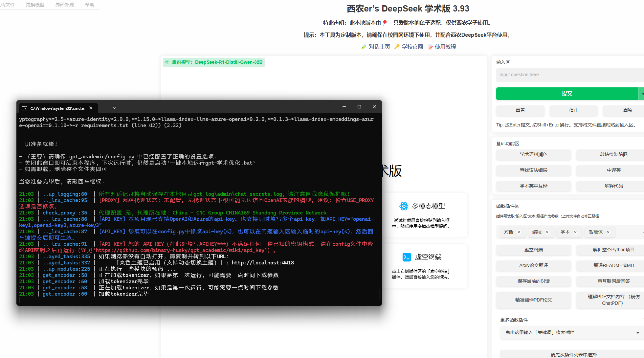Open the 使用教程 link
This screenshot has height=358, width=644.
pos(445,47)
